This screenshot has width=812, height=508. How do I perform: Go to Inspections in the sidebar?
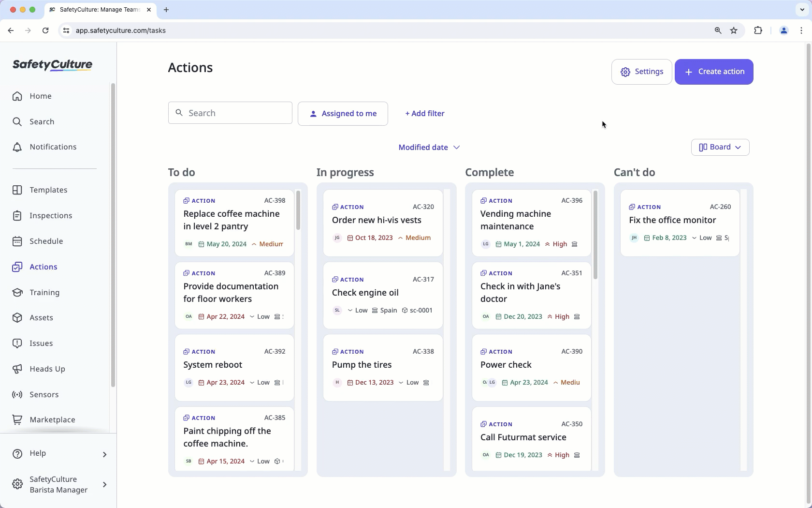click(42, 215)
